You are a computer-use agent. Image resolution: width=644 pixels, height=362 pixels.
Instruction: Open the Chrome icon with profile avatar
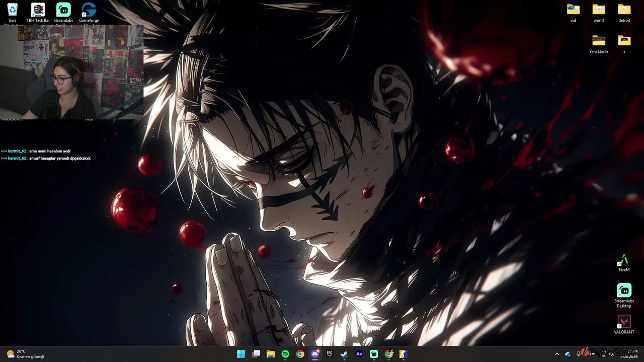[x=389, y=354]
